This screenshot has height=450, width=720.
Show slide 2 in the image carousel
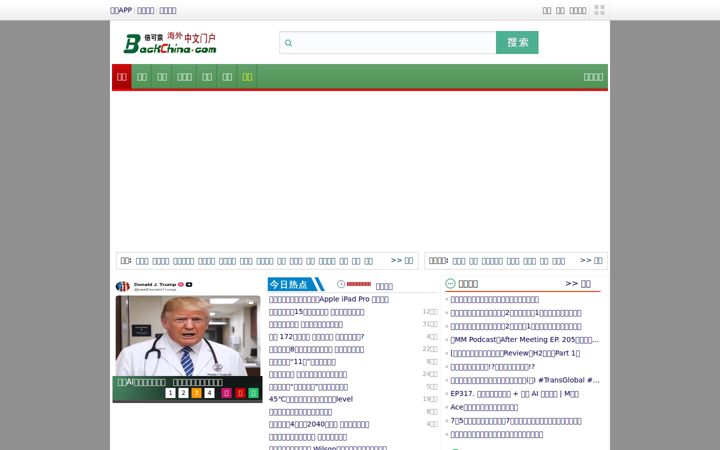pyautogui.click(x=183, y=393)
